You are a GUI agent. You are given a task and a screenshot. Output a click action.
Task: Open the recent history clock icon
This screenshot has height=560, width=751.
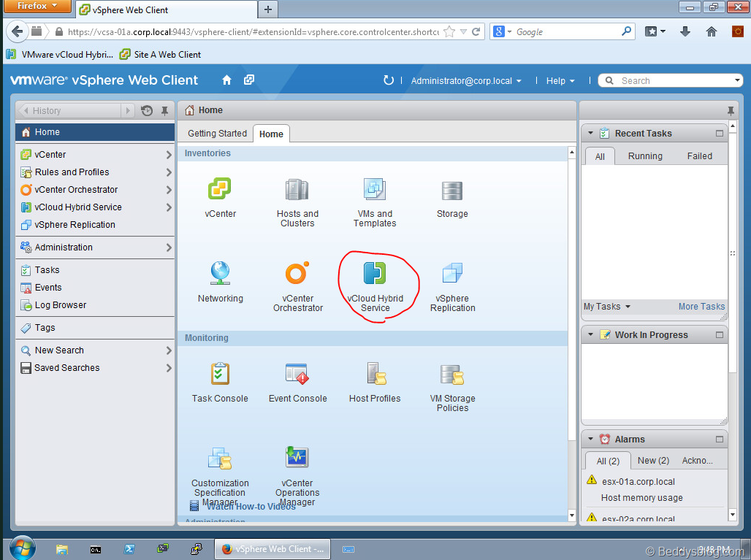click(x=147, y=111)
